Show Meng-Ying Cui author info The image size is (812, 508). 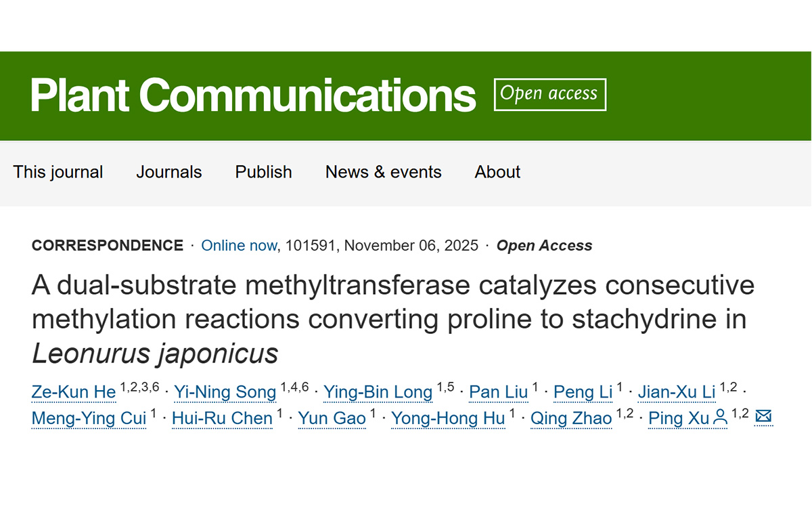coord(89,419)
